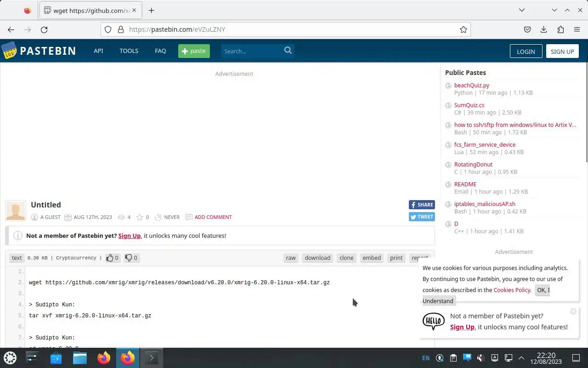Click the EN keyboard layout indicator
Screen dimensions: 588x368
(426, 358)
